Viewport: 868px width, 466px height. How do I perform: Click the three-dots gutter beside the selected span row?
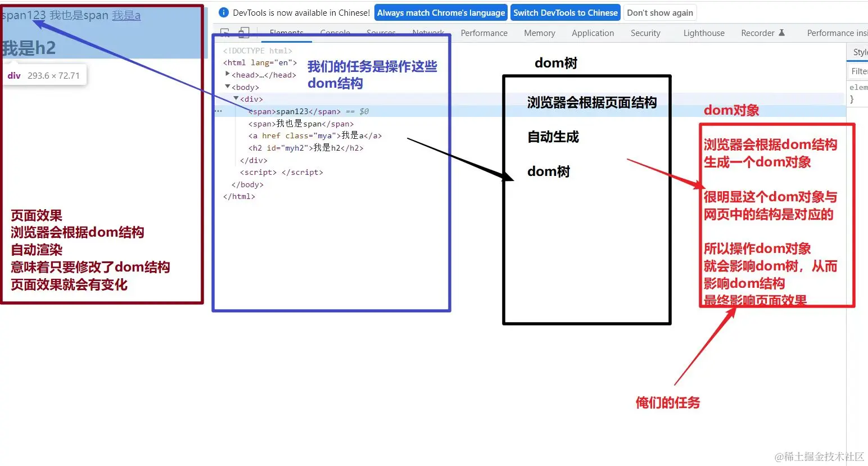[218, 111]
